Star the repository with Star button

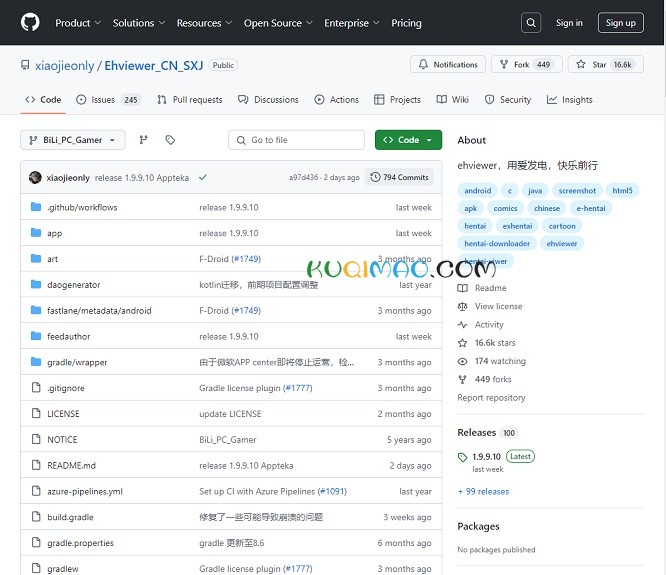point(606,64)
